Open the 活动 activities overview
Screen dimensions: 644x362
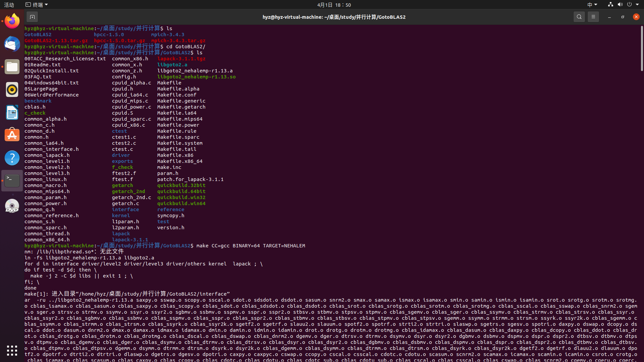(x=9, y=5)
